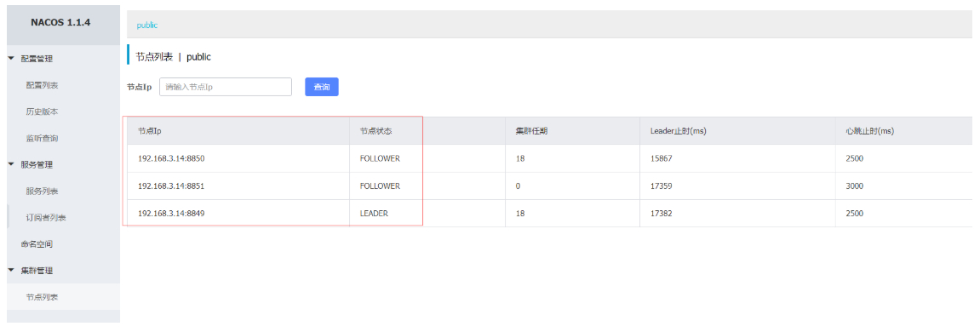
Task: Click the blue 查询 button
Action: tap(322, 87)
